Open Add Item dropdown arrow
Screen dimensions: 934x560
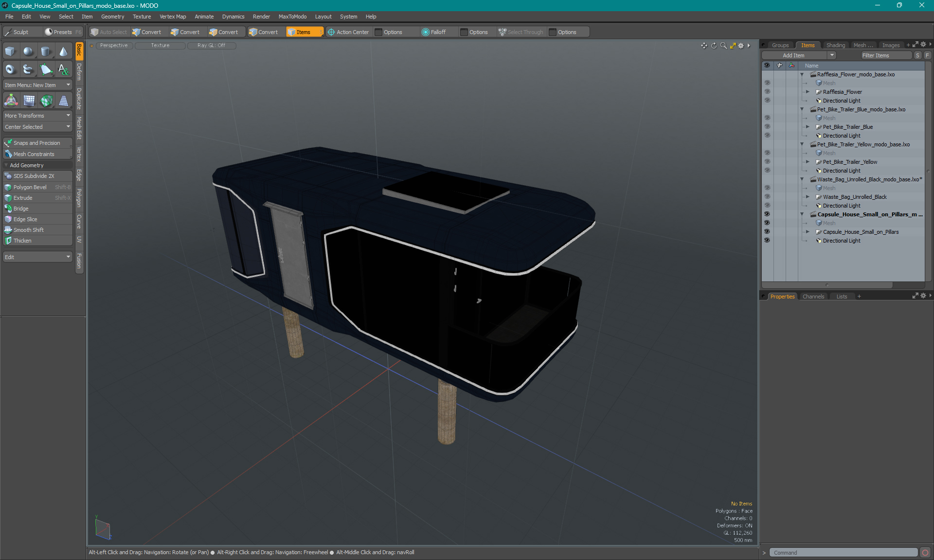[832, 55]
